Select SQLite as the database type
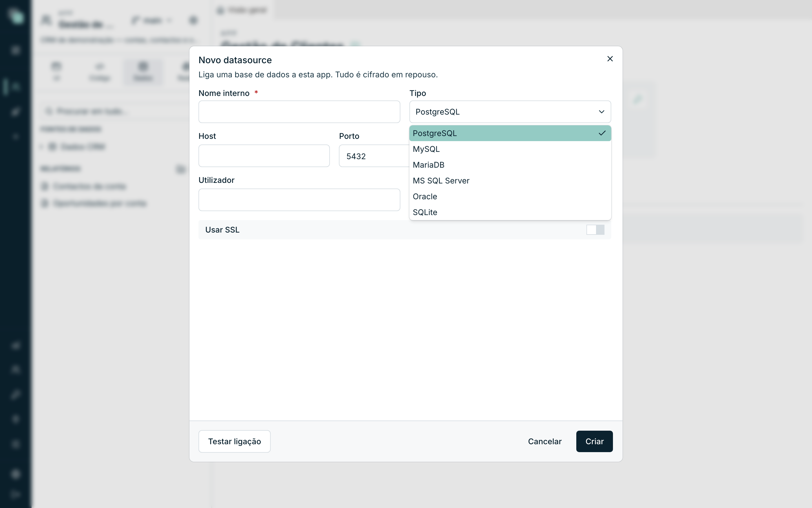The image size is (812, 508). 510,212
